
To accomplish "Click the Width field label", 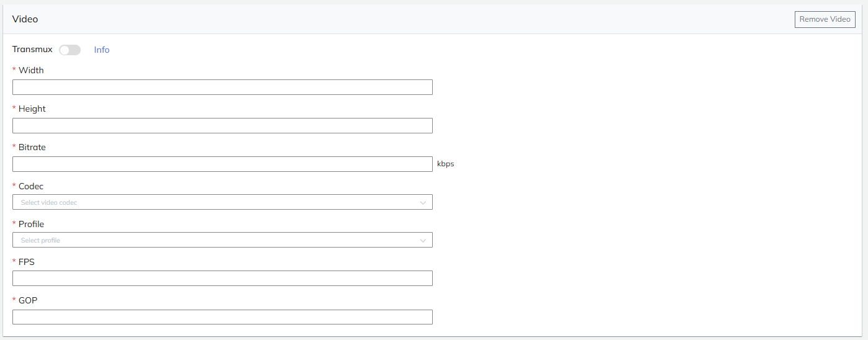I will (x=31, y=70).
